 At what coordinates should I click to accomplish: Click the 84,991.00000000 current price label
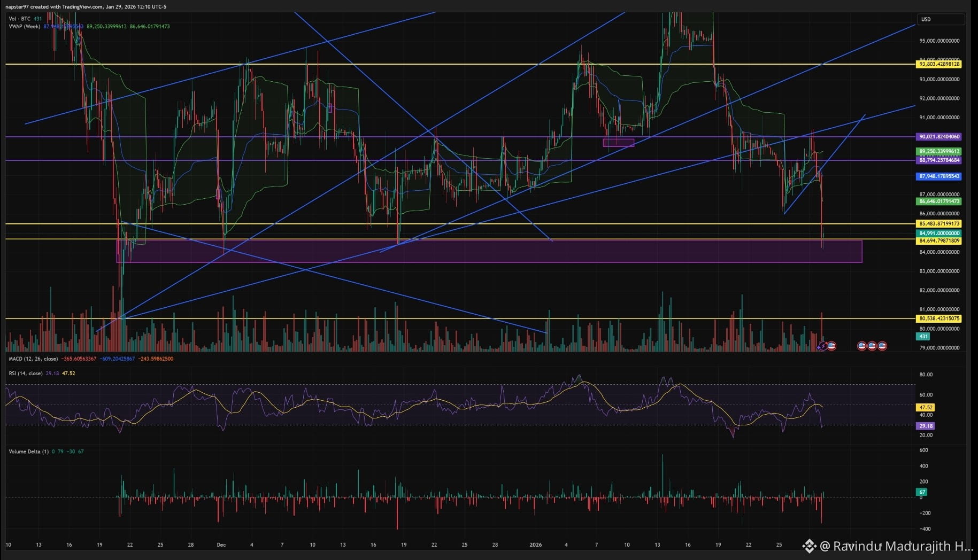pyautogui.click(x=939, y=234)
